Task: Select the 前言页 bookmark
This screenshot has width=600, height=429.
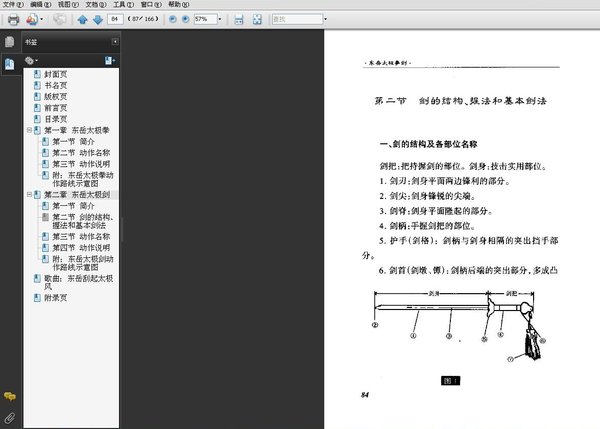Action: pyautogui.click(x=55, y=108)
